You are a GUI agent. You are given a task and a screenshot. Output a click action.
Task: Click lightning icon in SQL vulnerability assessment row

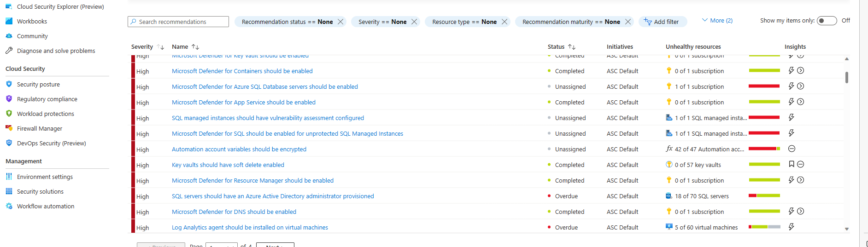[x=791, y=117]
